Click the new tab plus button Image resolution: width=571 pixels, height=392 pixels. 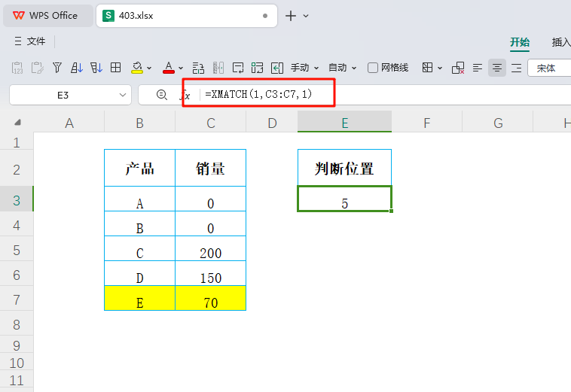[291, 16]
